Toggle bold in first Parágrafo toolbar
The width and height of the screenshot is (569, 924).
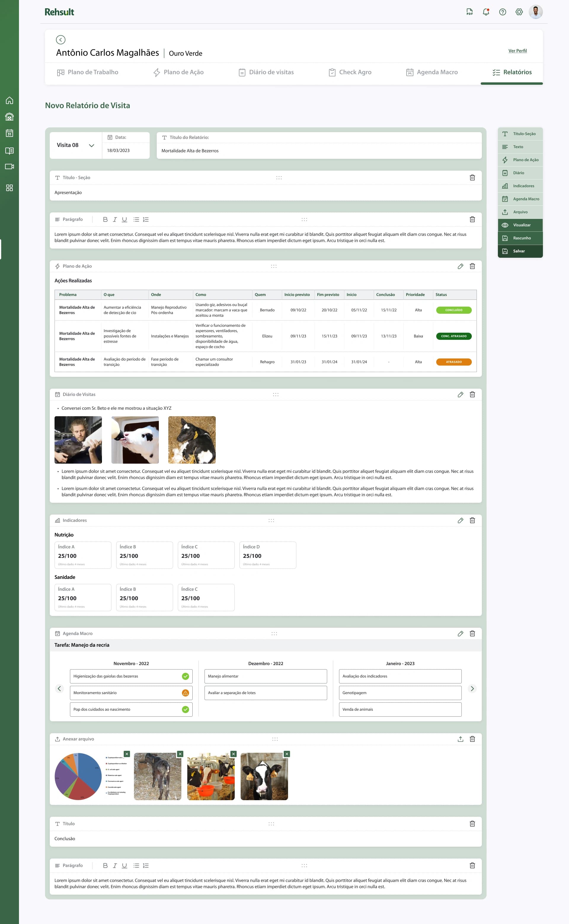pyautogui.click(x=106, y=219)
